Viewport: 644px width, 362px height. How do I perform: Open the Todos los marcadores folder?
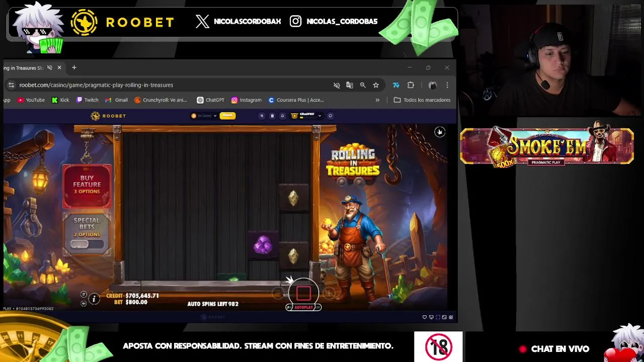pyautogui.click(x=422, y=100)
